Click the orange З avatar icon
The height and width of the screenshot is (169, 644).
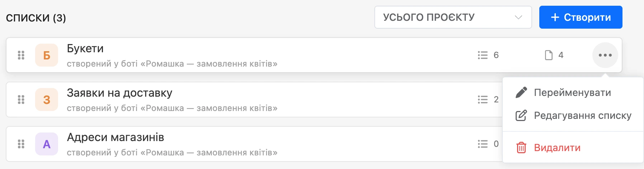[47, 100]
